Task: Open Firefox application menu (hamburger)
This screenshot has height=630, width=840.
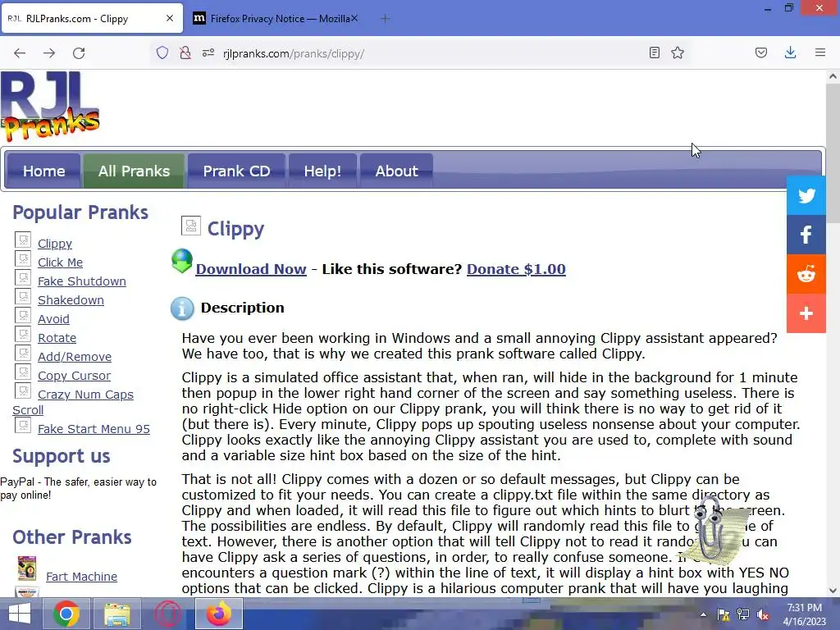Action: point(820,52)
